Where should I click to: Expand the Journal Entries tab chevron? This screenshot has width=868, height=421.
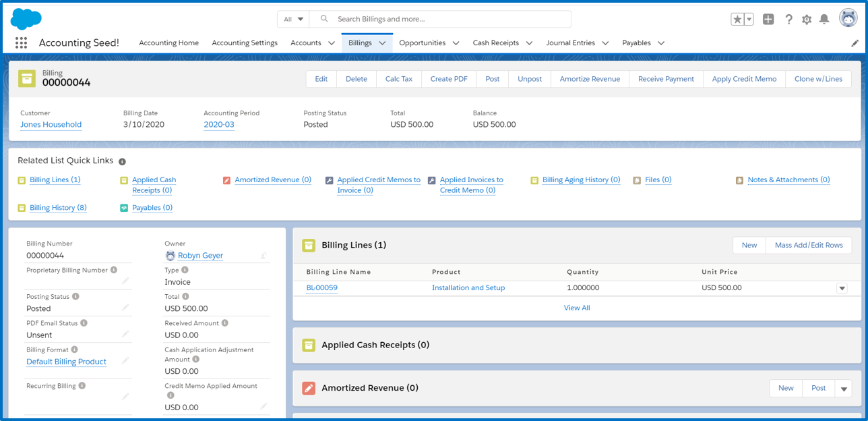tap(606, 43)
